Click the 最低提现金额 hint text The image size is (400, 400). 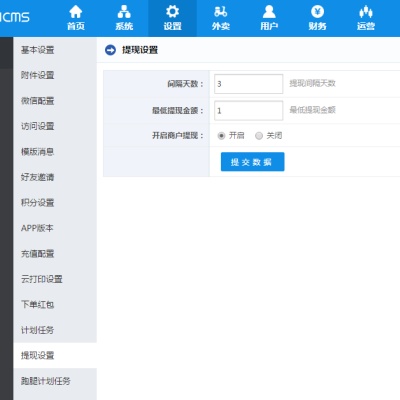312,110
